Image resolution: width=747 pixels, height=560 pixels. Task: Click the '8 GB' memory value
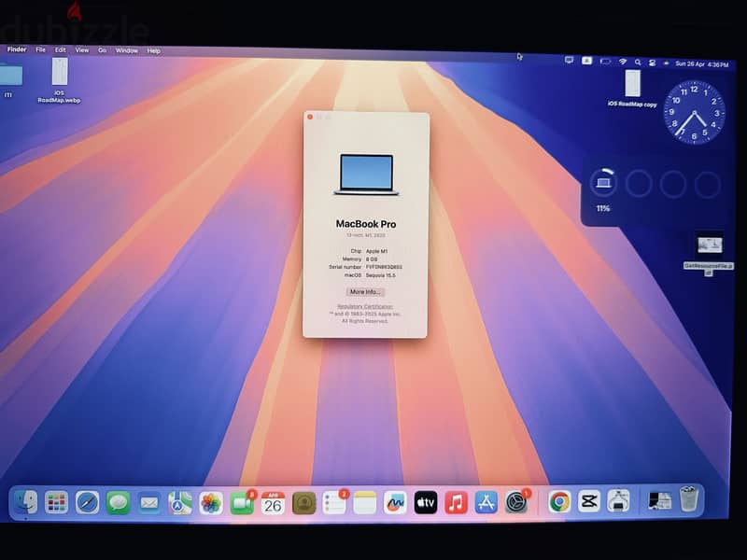click(x=372, y=259)
